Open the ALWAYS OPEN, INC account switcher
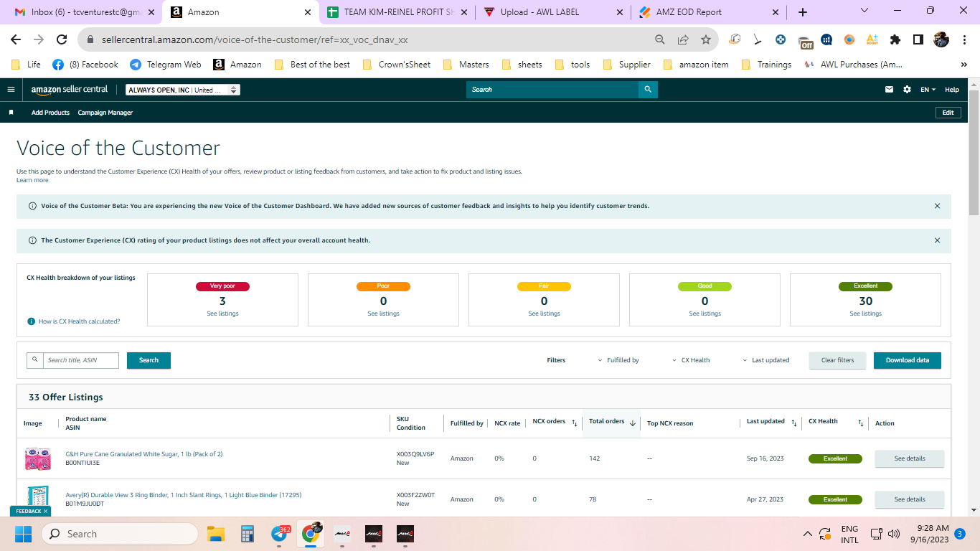The width and height of the screenshot is (980, 551). (x=183, y=90)
